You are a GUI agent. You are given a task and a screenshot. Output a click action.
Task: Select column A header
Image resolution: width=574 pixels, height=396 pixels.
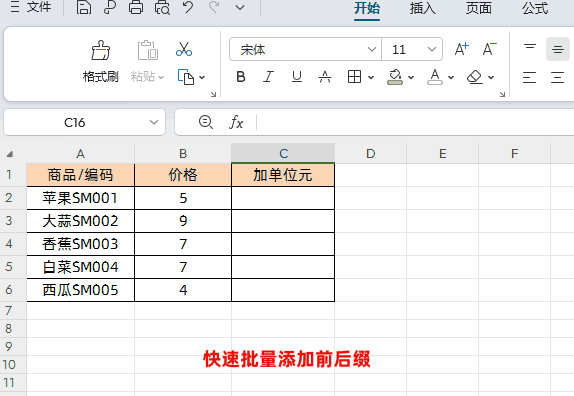coord(81,153)
